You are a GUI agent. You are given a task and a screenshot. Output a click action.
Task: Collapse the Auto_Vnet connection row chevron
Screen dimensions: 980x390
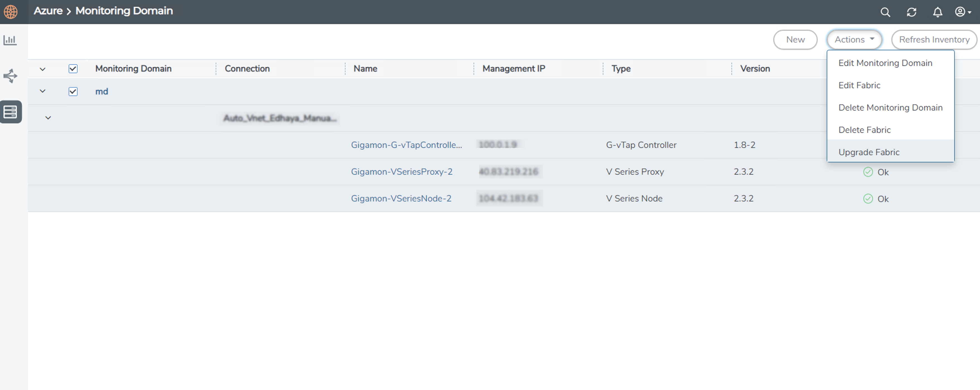48,118
